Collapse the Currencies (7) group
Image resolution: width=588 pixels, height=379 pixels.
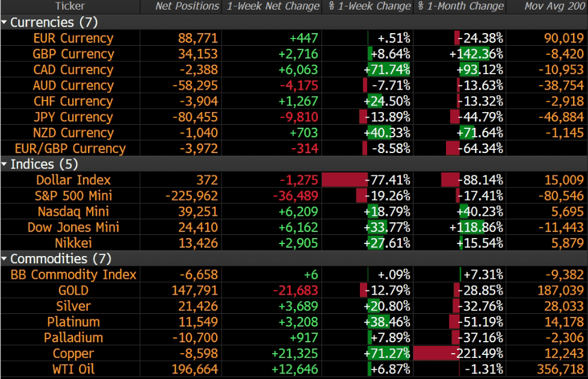5,23
